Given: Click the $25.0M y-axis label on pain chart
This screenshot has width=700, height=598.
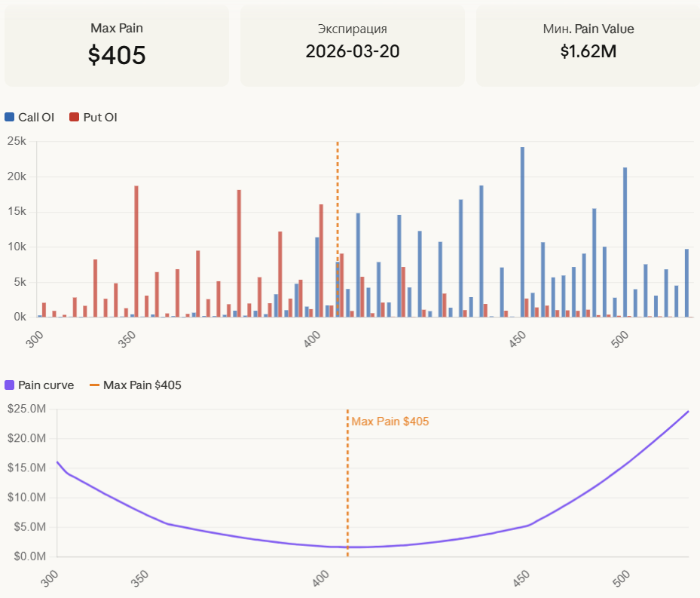Looking at the screenshot, I should click(28, 409).
